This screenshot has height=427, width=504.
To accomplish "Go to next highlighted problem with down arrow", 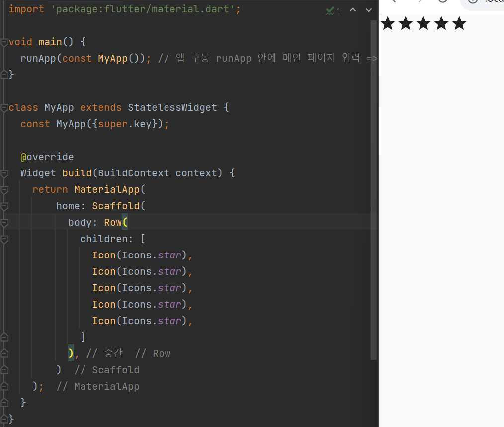I will point(369,10).
